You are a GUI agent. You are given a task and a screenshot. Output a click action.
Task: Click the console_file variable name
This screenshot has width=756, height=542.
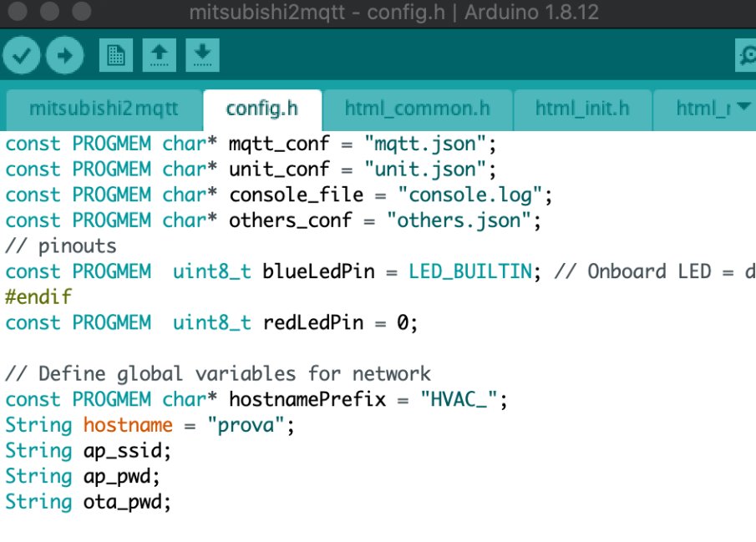click(x=296, y=195)
